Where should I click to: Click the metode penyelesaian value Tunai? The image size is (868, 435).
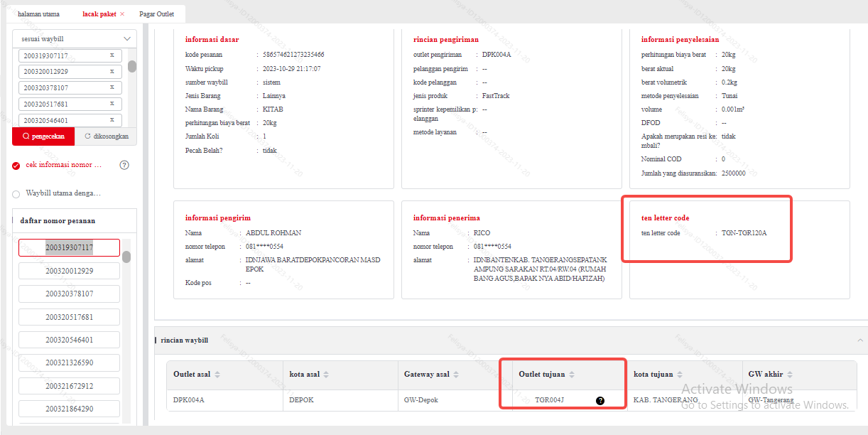729,96
